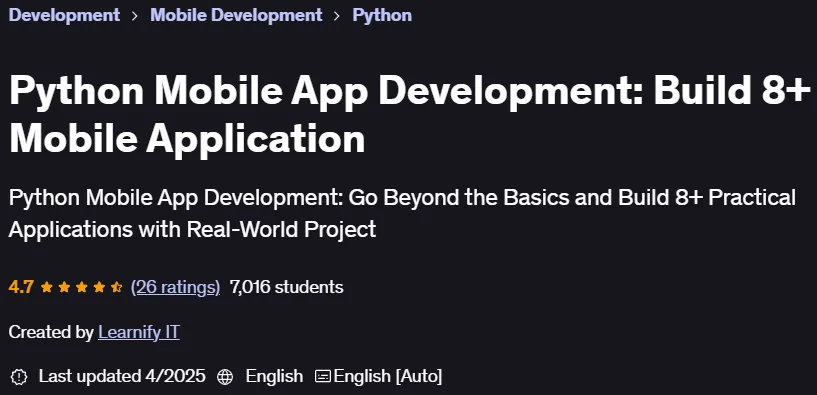
Task: Click the Last updated 4/2025 text
Action: point(122,376)
